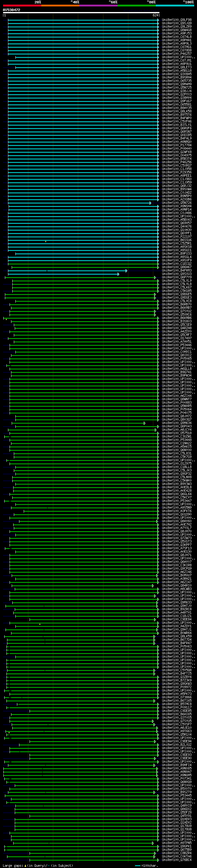This screenshot has width=197, height=868.
Task: Click the white query sequence bar
Action: click(x=81, y=12)
